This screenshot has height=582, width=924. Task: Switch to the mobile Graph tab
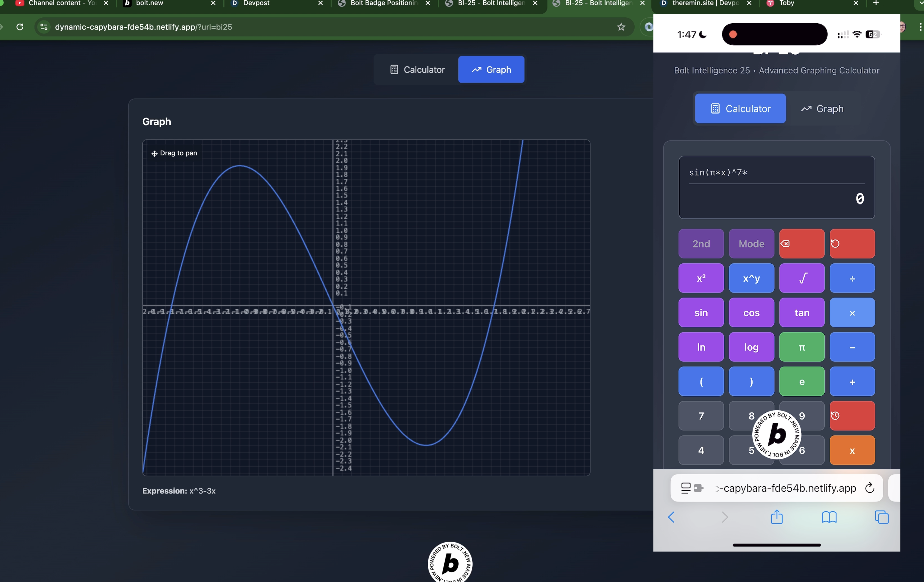click(x=822, y=109)
